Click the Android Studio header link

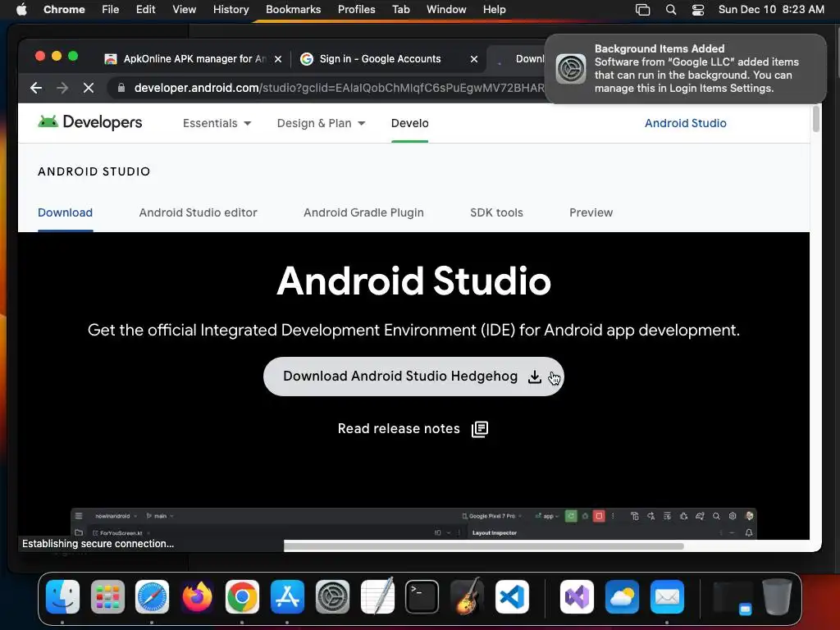click(x=686, y=123)
